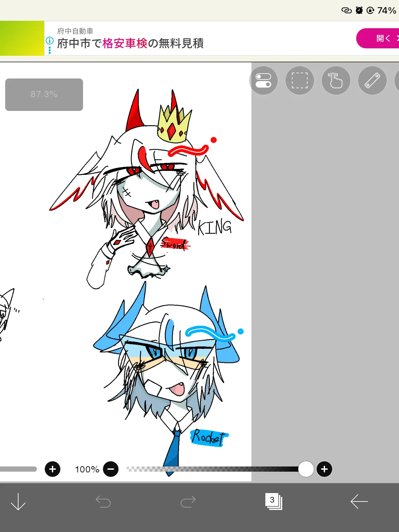Open the ad with the pink 開く button
Screen dimensions: 399x532
[x=378, y=38]
